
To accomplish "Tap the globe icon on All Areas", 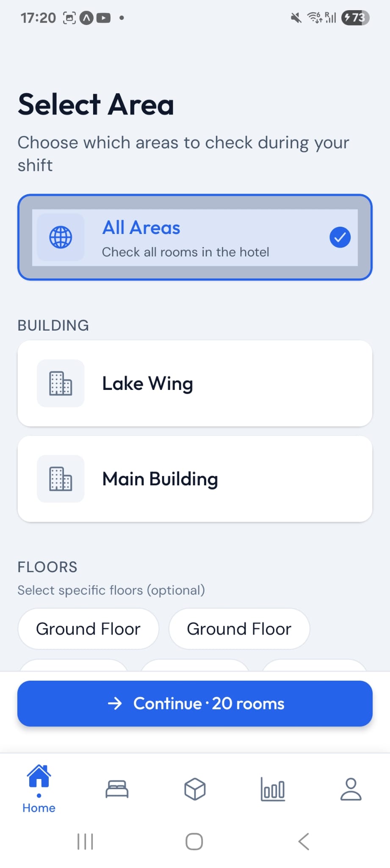I will click(61, 237).
